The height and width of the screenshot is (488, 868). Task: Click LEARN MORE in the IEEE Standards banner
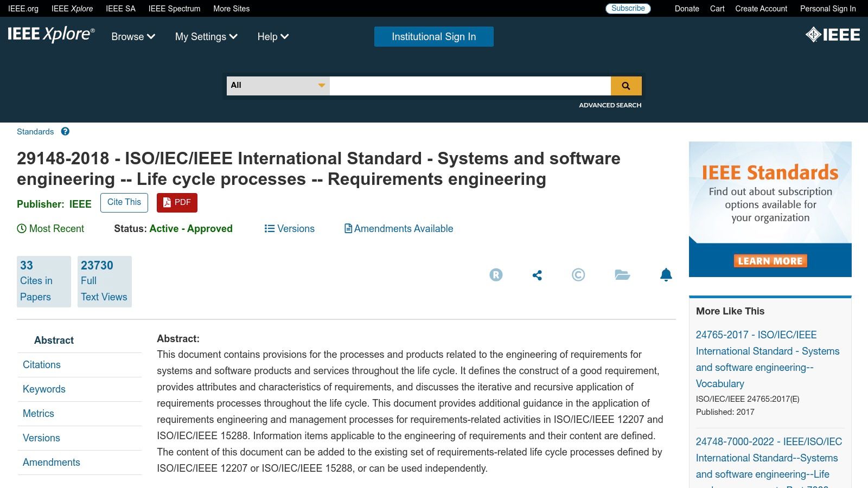coord(770,261)
